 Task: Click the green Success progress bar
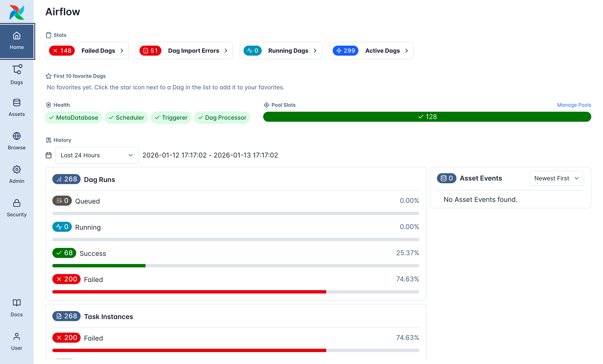[99, 266]
